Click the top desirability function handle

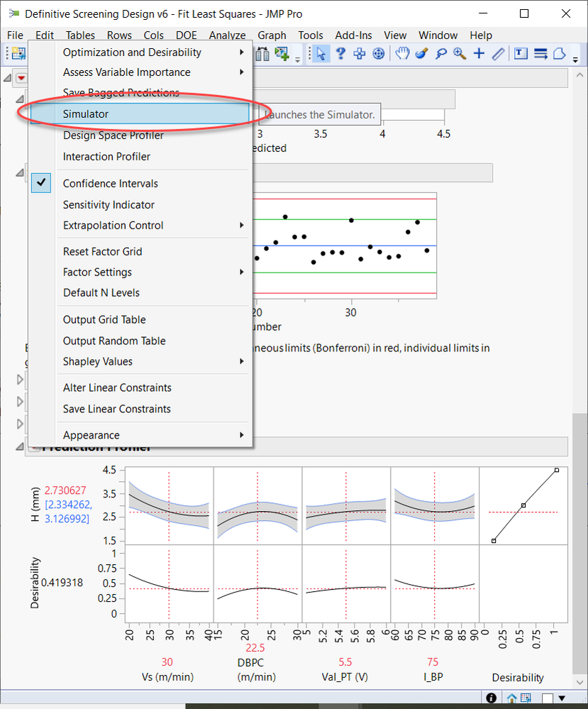[557, 471]
